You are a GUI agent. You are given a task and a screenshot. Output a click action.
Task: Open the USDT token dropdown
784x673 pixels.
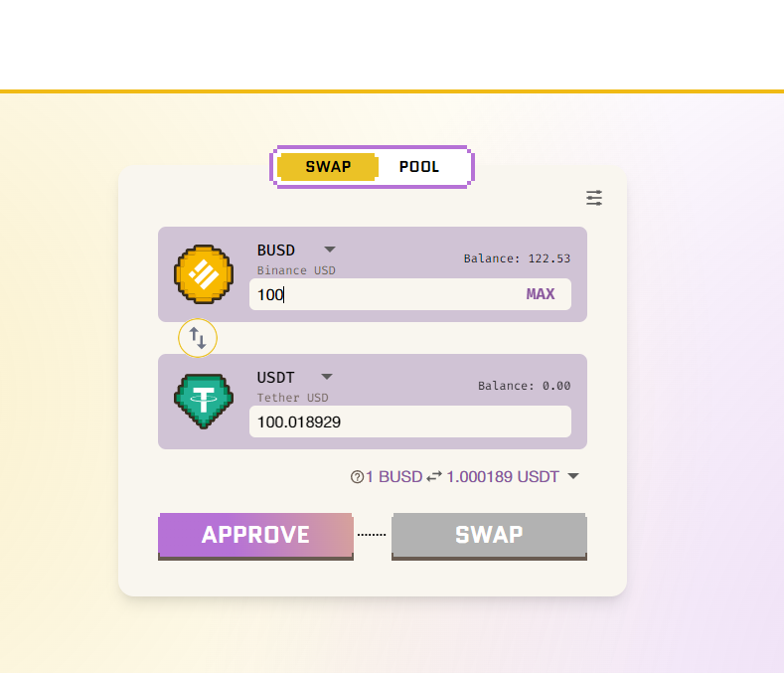coord(327,377)
